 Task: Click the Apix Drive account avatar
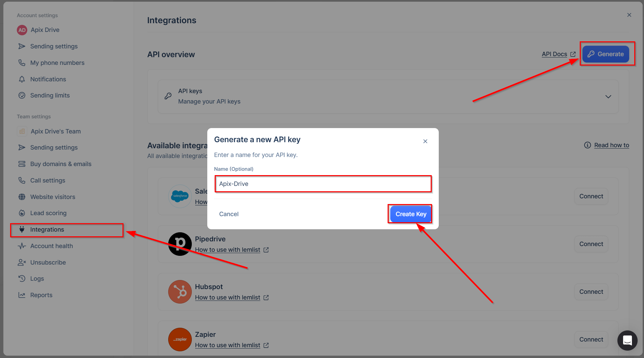pyautogui.click(x=22, y=30)
